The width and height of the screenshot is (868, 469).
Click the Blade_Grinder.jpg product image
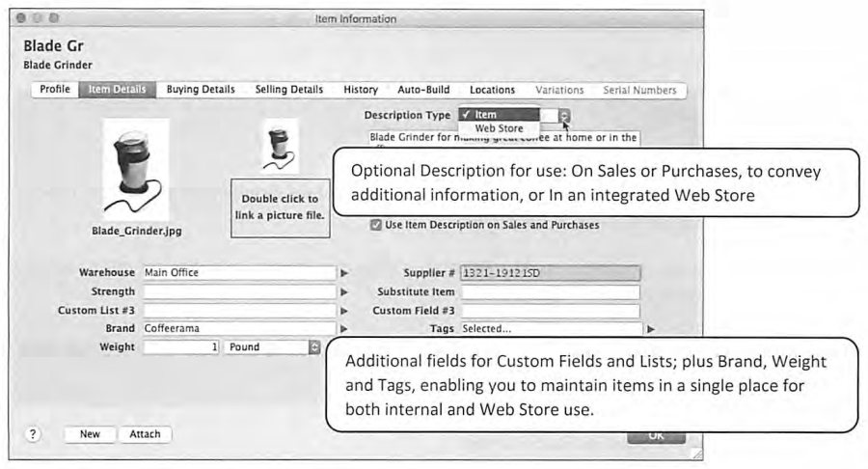coord(136,170)
